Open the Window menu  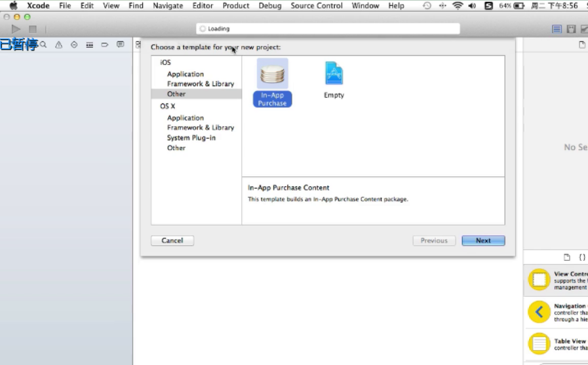pyautogui.click(x=365, y=6)
